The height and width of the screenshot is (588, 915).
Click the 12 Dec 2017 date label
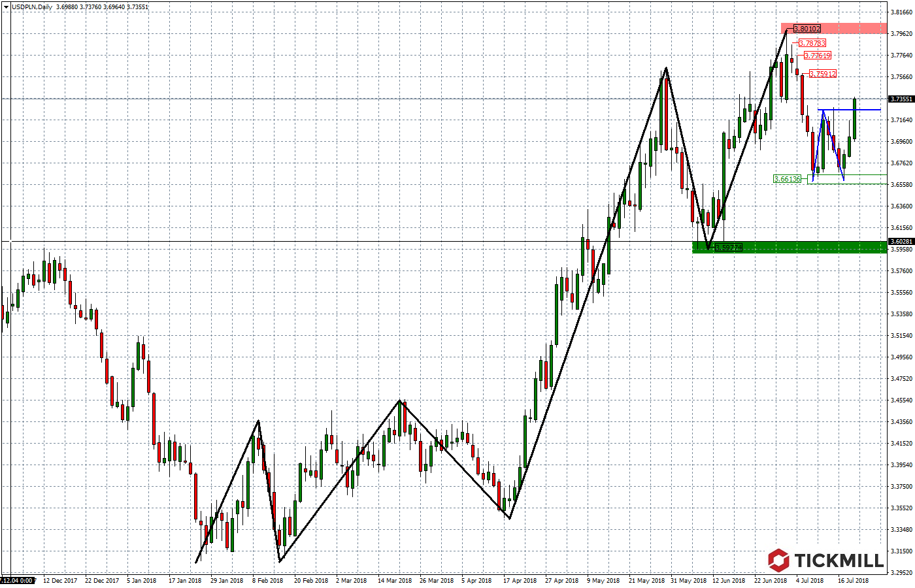coord(60,580)
